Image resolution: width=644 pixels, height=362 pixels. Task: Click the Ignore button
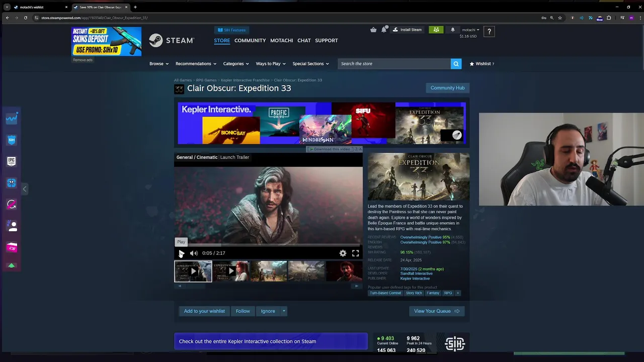point(268,311)
